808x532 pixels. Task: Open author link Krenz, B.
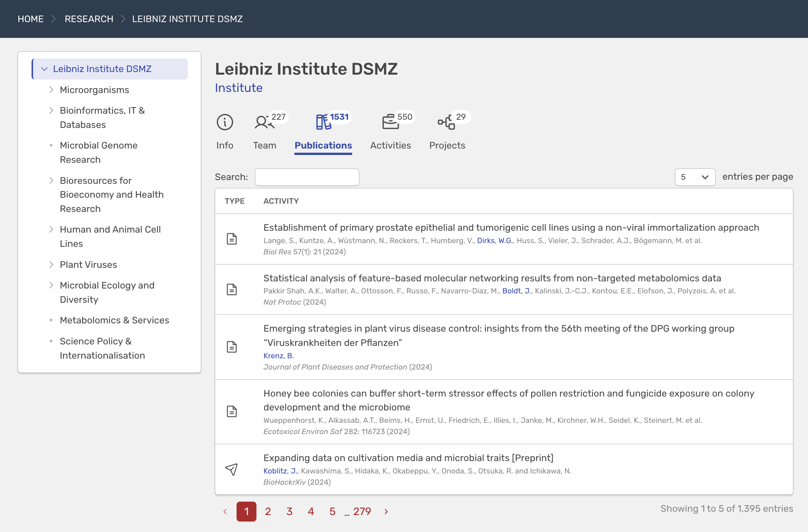279,356
